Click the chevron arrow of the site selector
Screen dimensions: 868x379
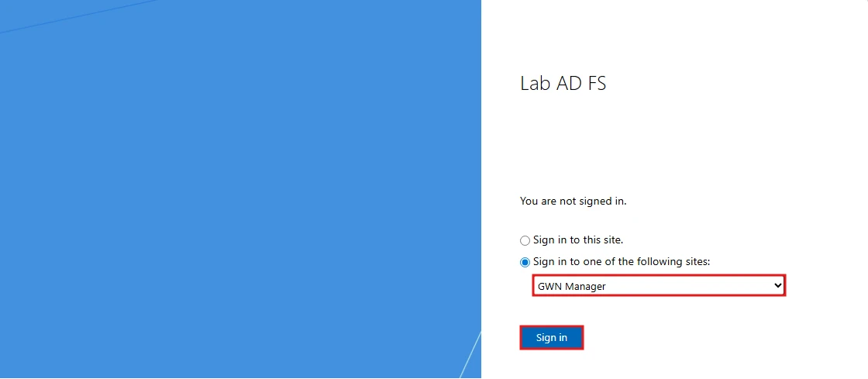[778, 285]
